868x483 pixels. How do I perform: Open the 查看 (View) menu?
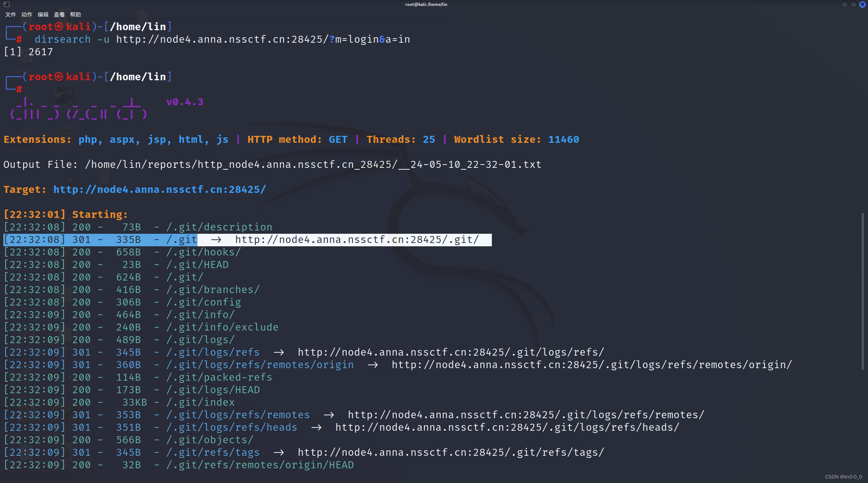59,15
